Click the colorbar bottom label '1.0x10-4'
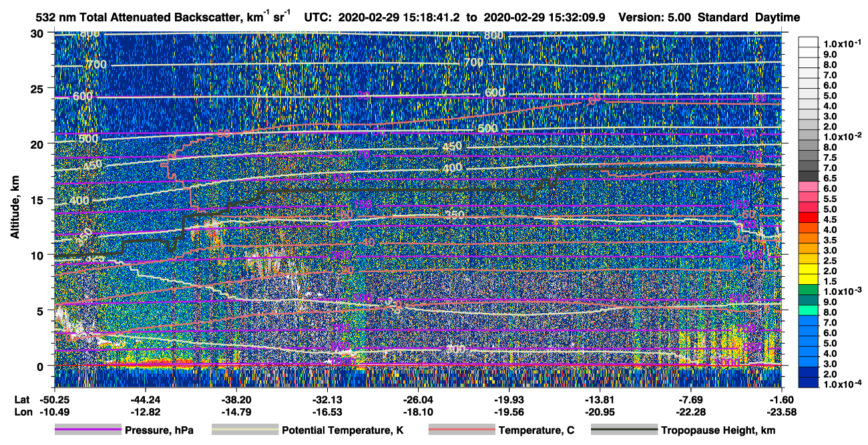Screen dimensions: 868x445 coord(841,384)
